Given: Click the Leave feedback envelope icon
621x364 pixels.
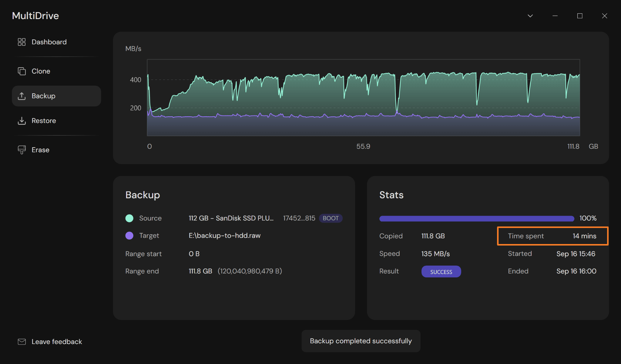Looking at the screenshot, I should [x=22, y=342].
